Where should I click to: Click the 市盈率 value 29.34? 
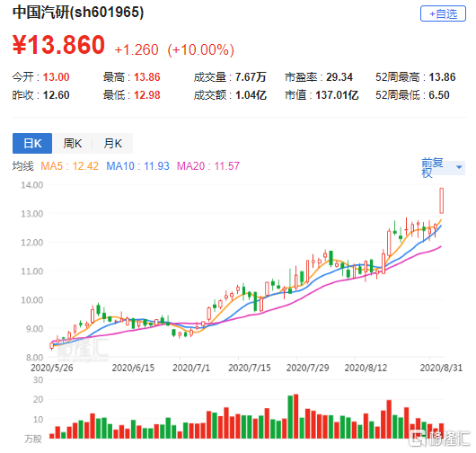tap(339, 77)
